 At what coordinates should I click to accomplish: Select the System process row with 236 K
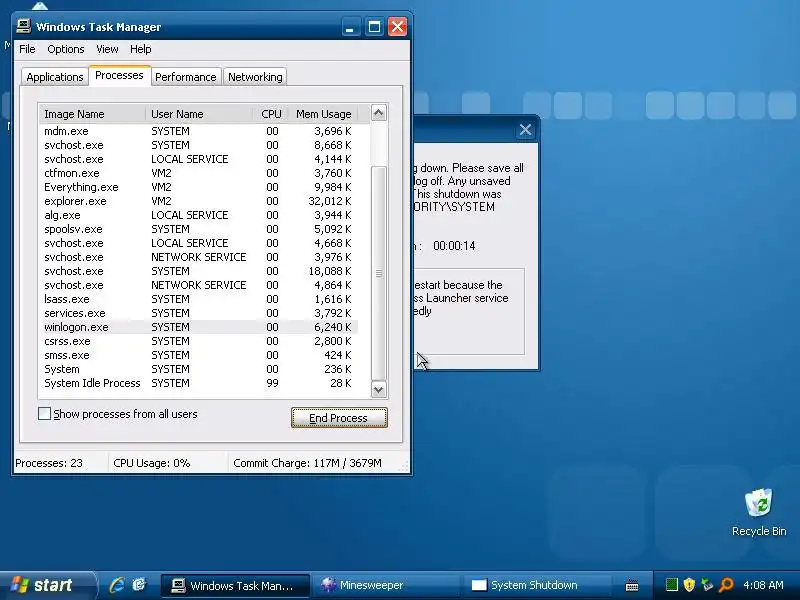pyautogui.click(x=198, y=369)
